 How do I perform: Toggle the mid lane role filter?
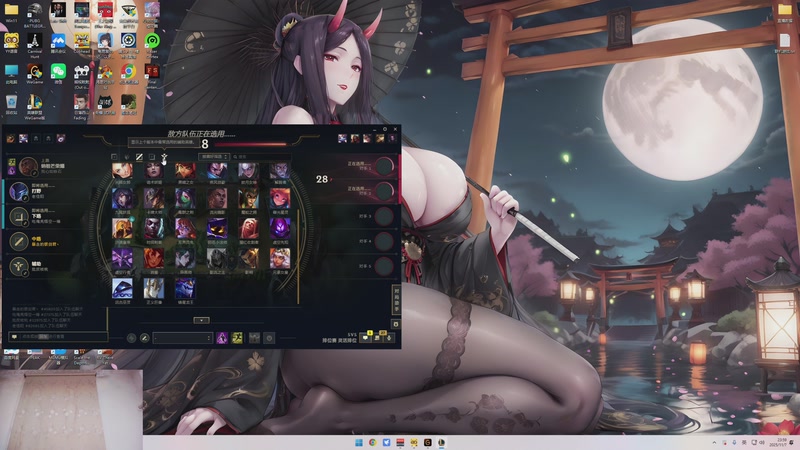click(x=139, y=157)
